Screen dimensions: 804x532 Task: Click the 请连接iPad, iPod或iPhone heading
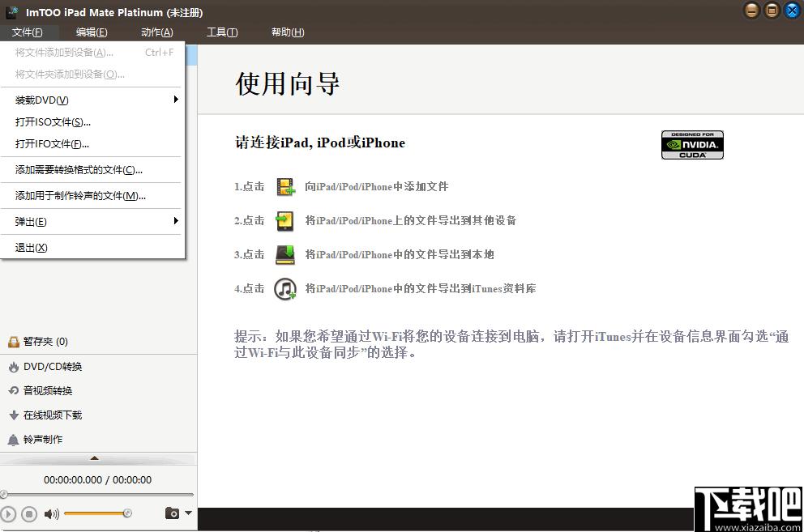(x=320, y=143)
